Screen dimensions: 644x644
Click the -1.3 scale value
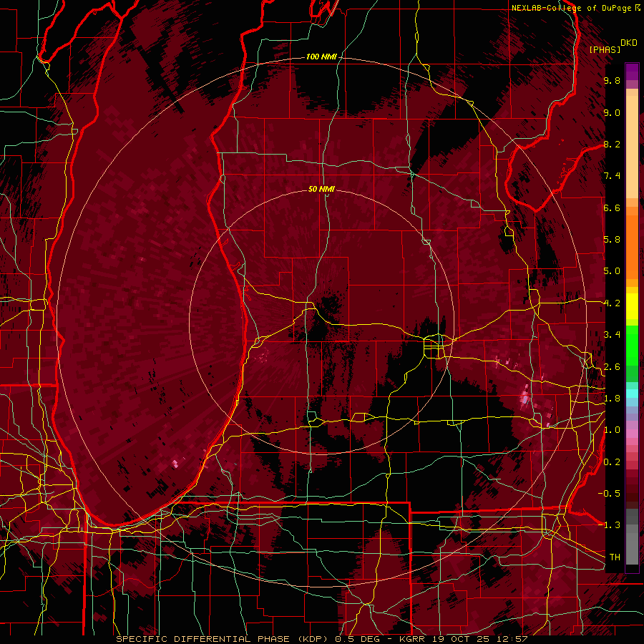[609, 525]
